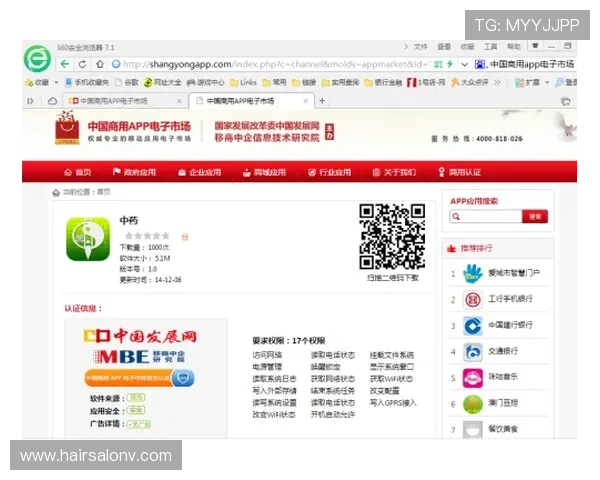Open the 工具 menu
This screenshot has height=480, width=600.
(x=490, y=47)
